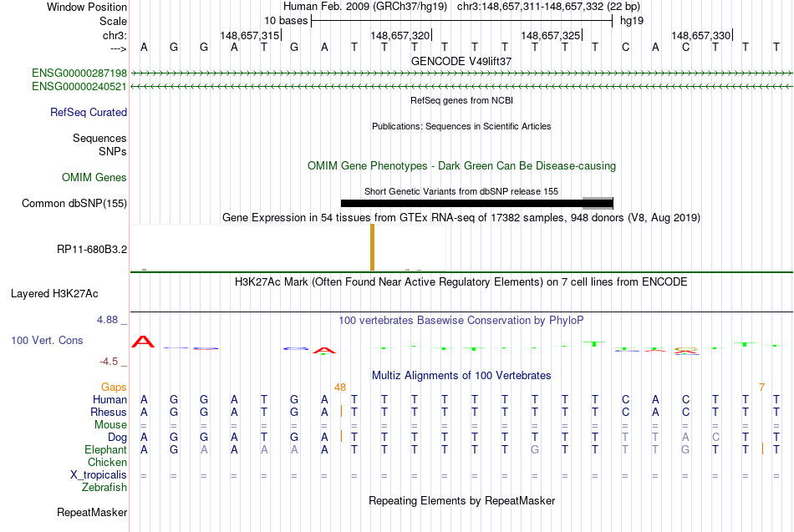Click Short Genetic Variants from dbSNP title
Viewport: 794px width, 532px height.
(461, 191)
